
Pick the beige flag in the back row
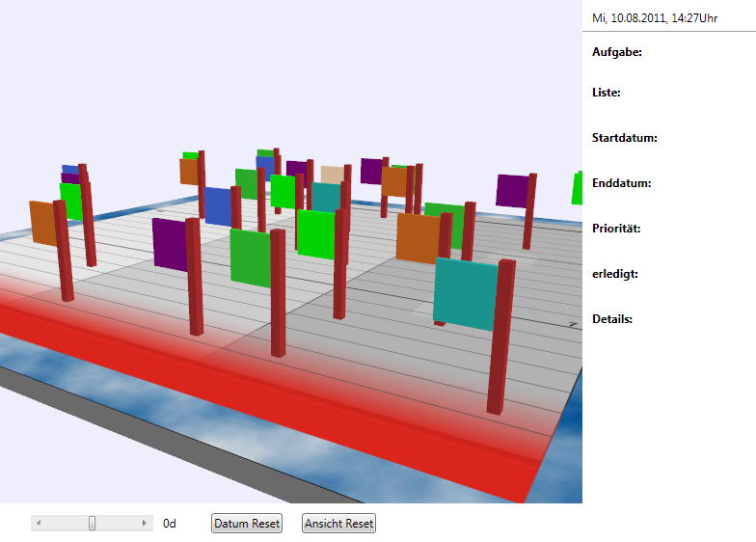pyautogui.click(x=332, y=175)
